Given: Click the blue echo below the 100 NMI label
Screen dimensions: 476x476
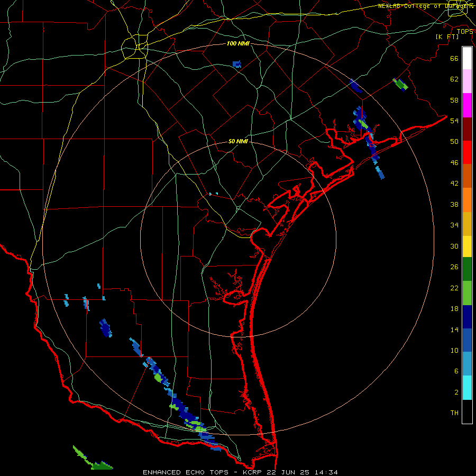Looking at the screenshot, I should pyautogui.click(x=237, y=64).
